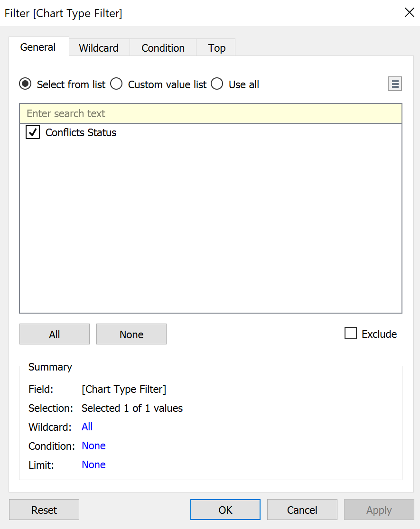
Task: Confirm the filter with OK
Action: [x=225, y=510]
